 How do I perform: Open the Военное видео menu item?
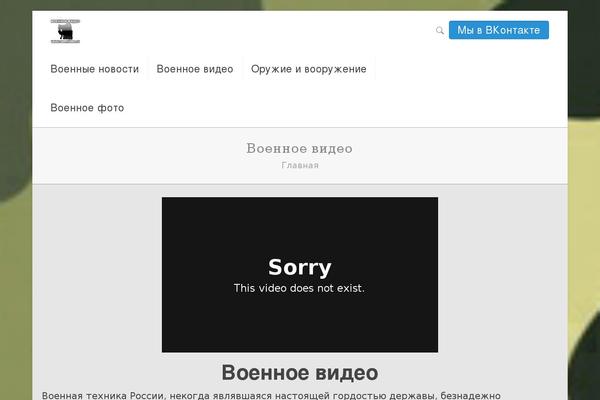(195, 69)
